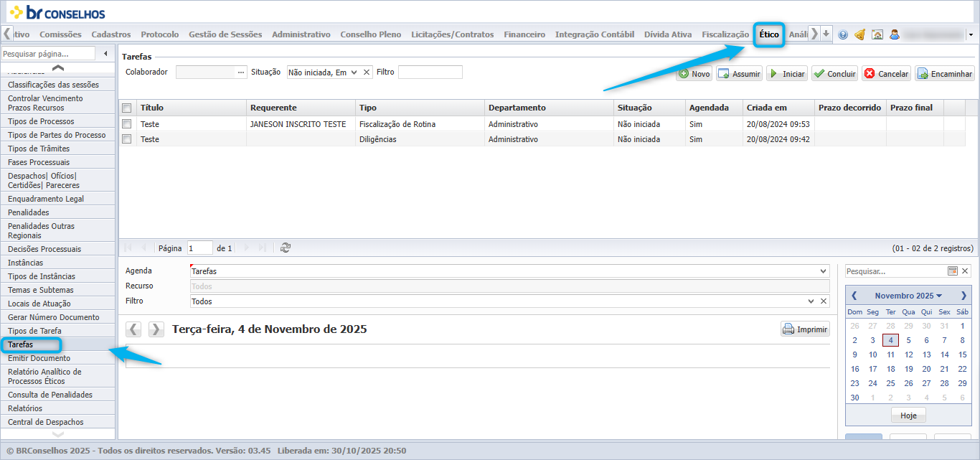Create a new task with Novo
Viewport: 980px width, 460px height.
(x=694, y=73)
